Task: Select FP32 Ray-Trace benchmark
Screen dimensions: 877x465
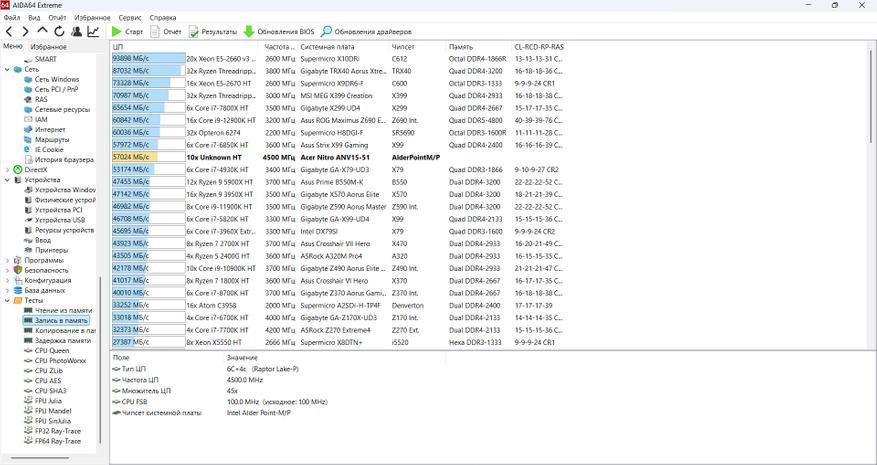Action: tap(58, 431)
